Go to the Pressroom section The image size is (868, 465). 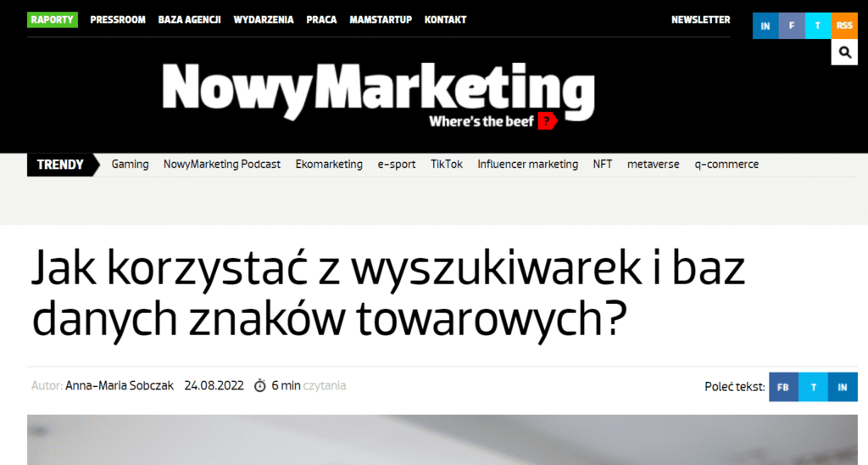click(x=118, y=20)
